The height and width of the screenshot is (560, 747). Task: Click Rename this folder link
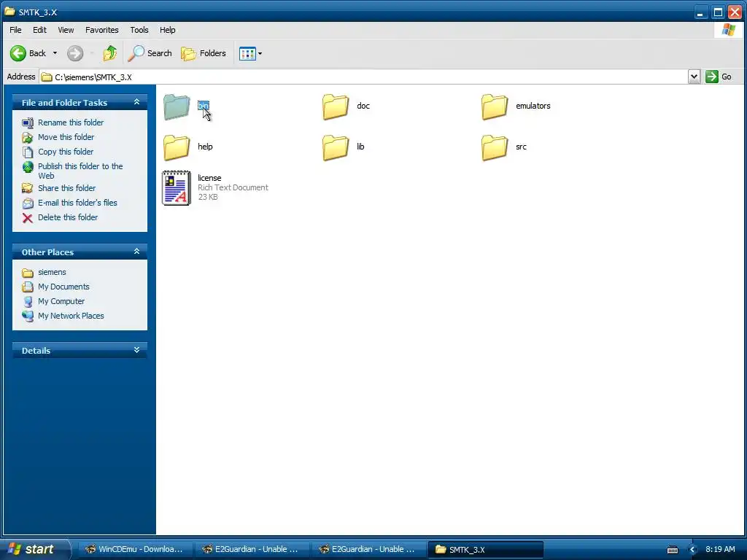point(71,122)
